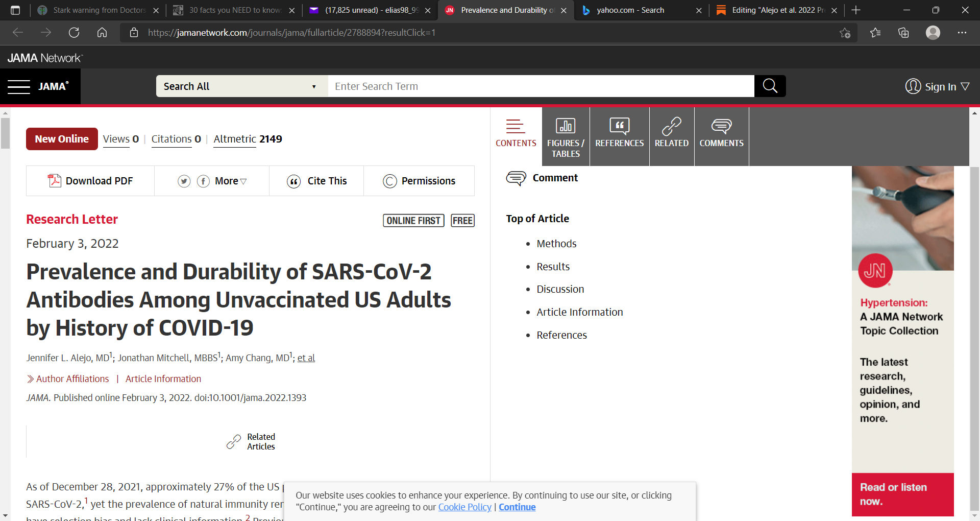Click the browser address bar URL

tap(291, 33)
